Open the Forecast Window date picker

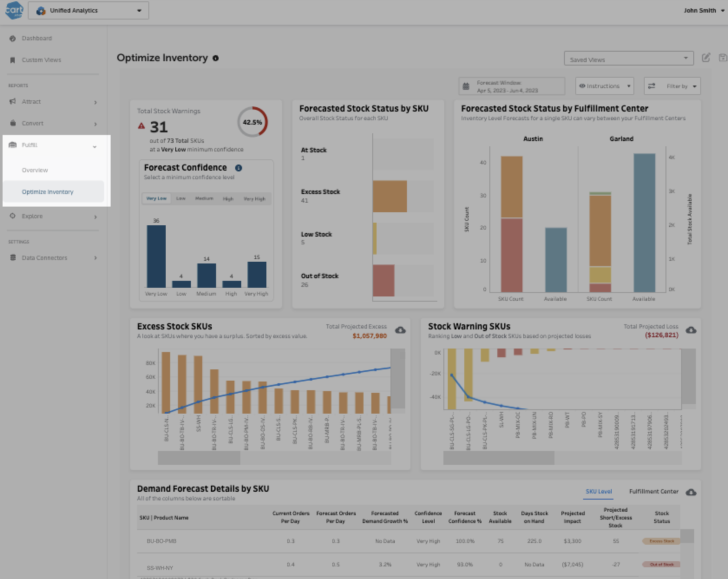(x=512, y=86)
